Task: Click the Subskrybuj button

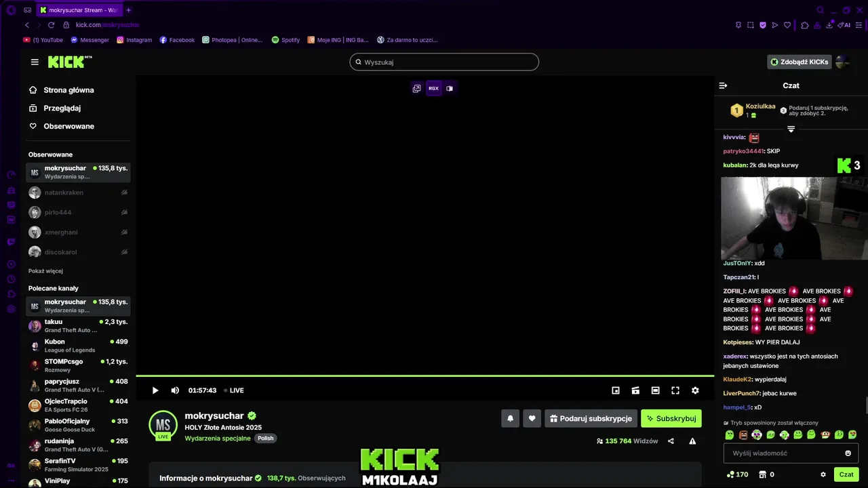Action: (x=671, y=419)
